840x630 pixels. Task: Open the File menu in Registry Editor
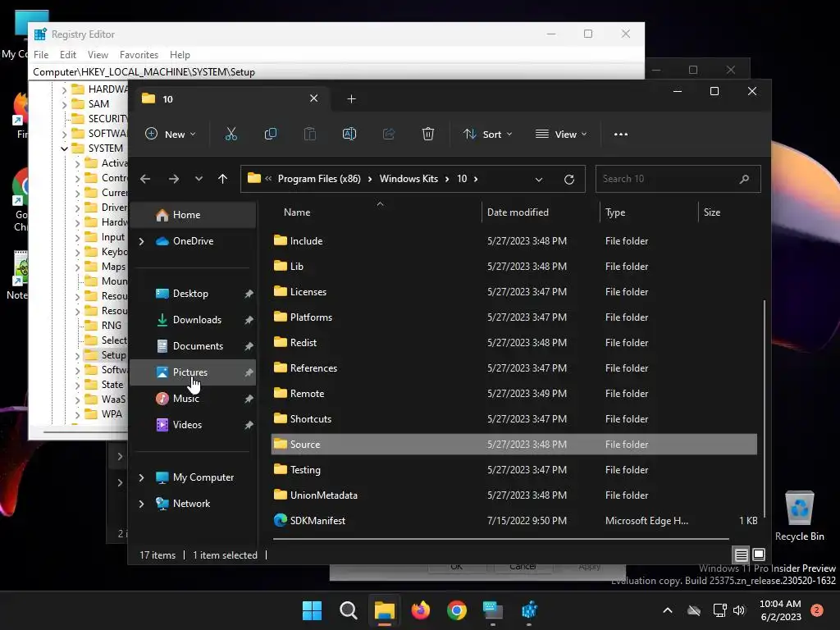pos(41,55)
